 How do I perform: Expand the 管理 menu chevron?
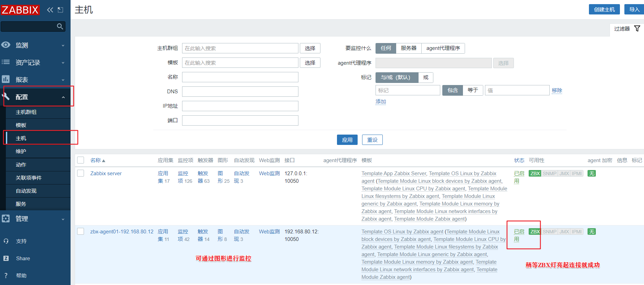(x=63, y=219)
